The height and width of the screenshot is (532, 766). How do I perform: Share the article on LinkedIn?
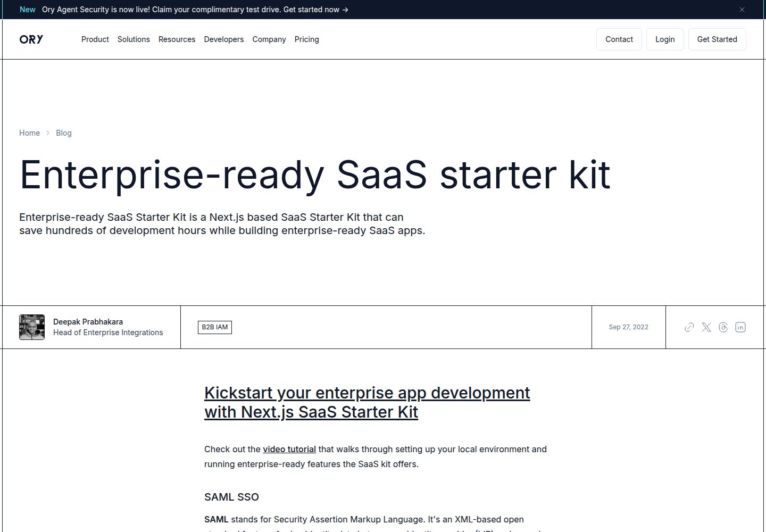(740, 327)
